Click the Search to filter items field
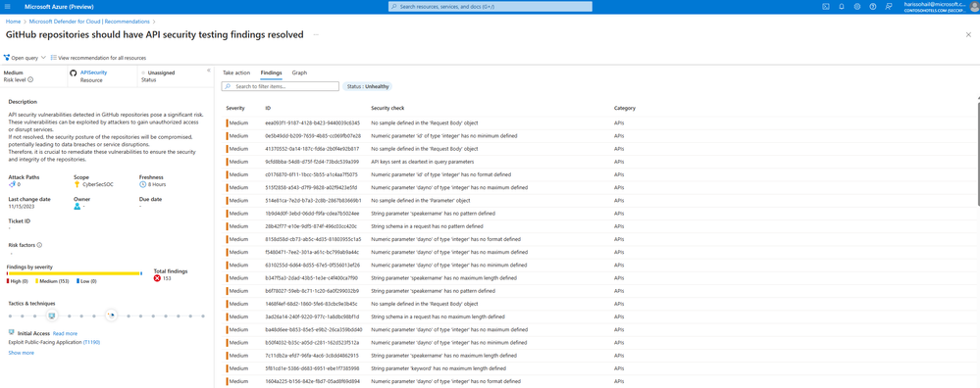 click(x=280, y=86)
